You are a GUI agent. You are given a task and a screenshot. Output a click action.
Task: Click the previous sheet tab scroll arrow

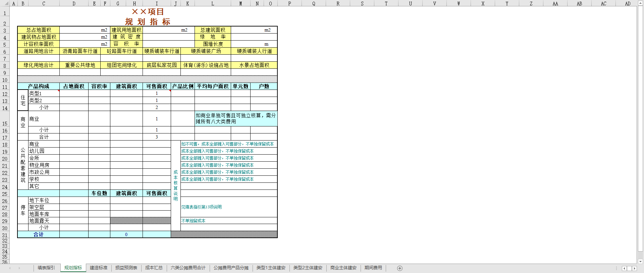click(x=10, y=268)
